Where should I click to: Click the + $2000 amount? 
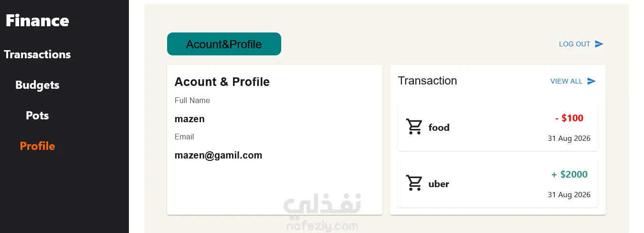[x=570, y=174]
